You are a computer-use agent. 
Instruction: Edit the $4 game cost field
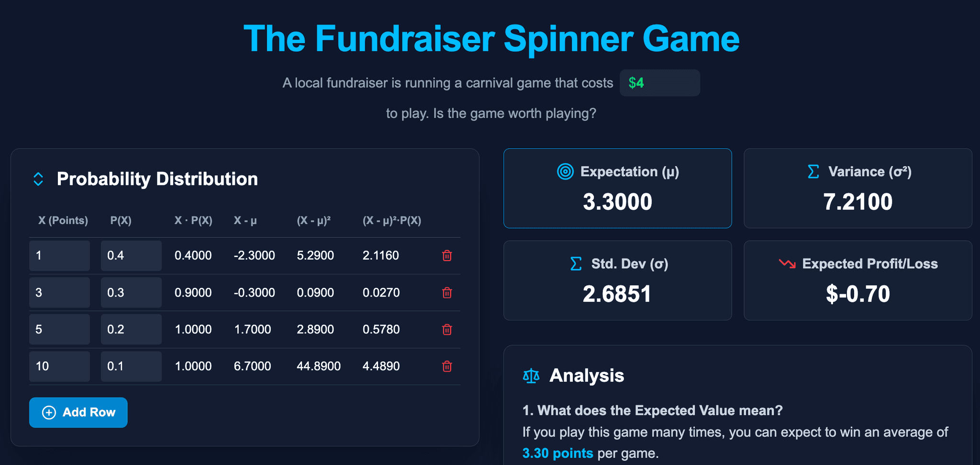(x=659, y=83)
